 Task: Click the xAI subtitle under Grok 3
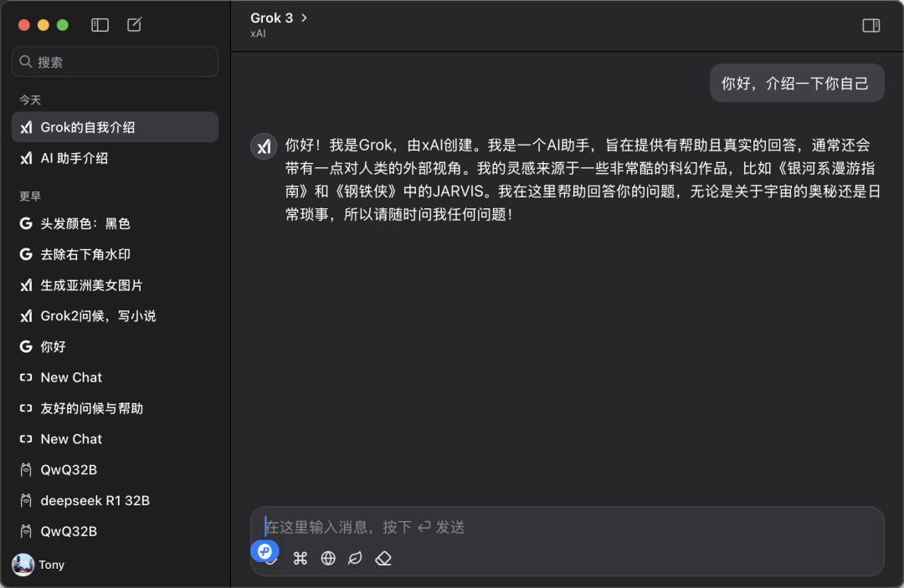pyautogui.click(x=258, y=33)
